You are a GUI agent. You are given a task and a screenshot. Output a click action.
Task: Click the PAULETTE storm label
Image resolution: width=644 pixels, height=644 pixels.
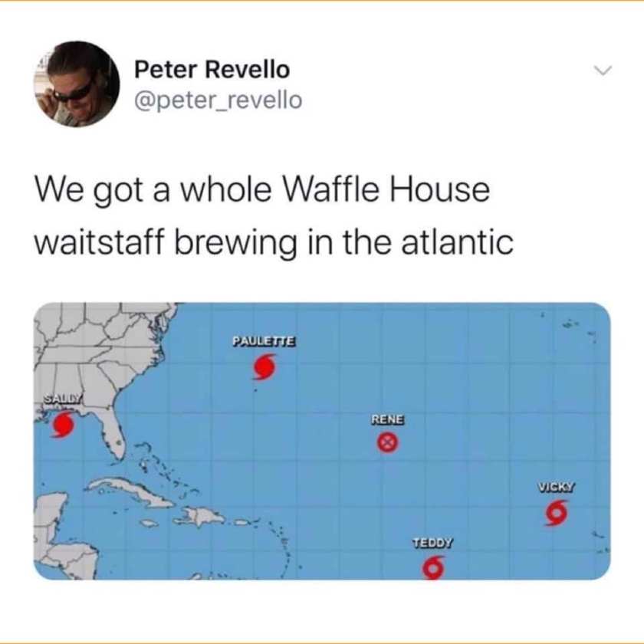[x=264, y=341]
